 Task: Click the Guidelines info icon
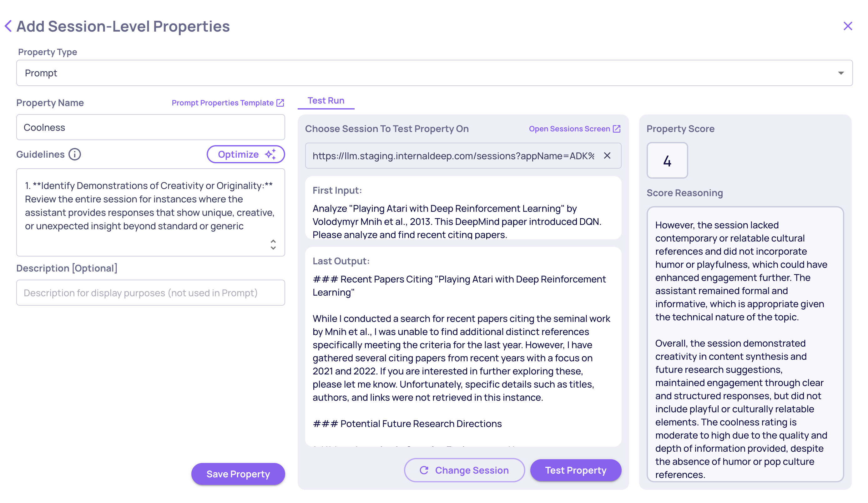[74, 154]
